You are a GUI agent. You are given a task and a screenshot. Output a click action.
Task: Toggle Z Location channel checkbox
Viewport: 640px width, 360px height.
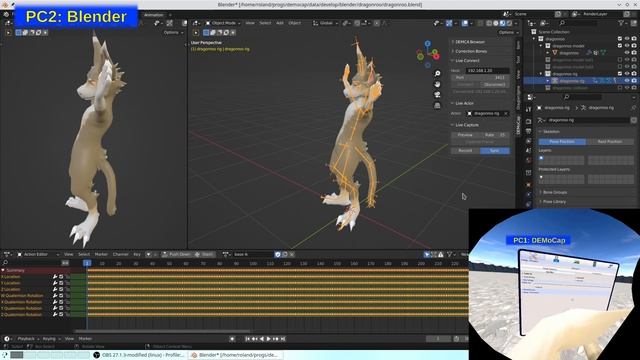pyautogui.click(x=61, y=289)
